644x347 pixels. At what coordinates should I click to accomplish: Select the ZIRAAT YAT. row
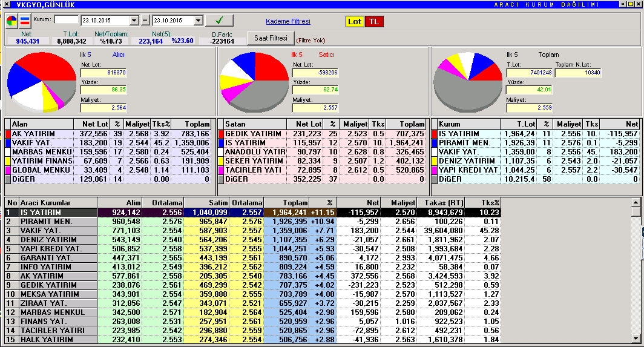tap(252, 303)
